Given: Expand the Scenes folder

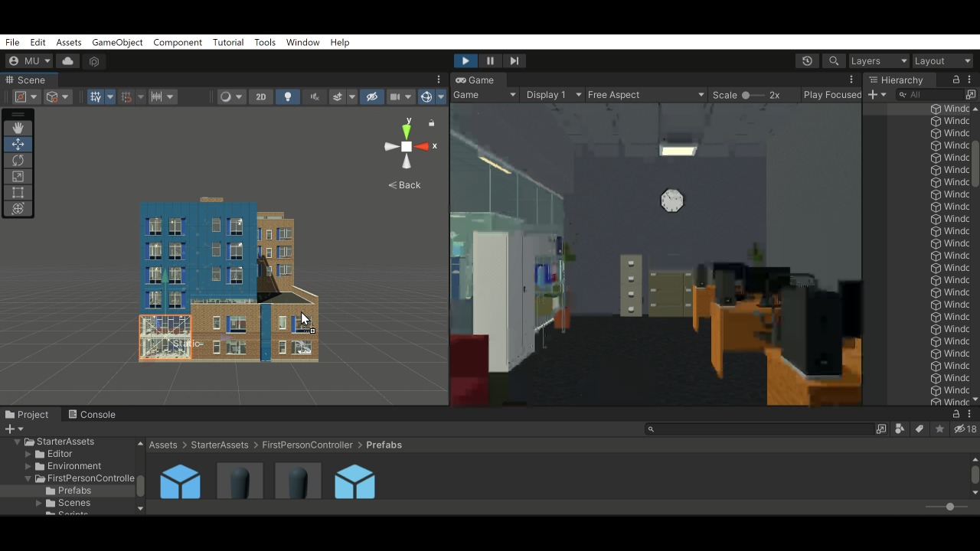Looking at the screenshot, I should pyautogui.click(x=39, y=503).
